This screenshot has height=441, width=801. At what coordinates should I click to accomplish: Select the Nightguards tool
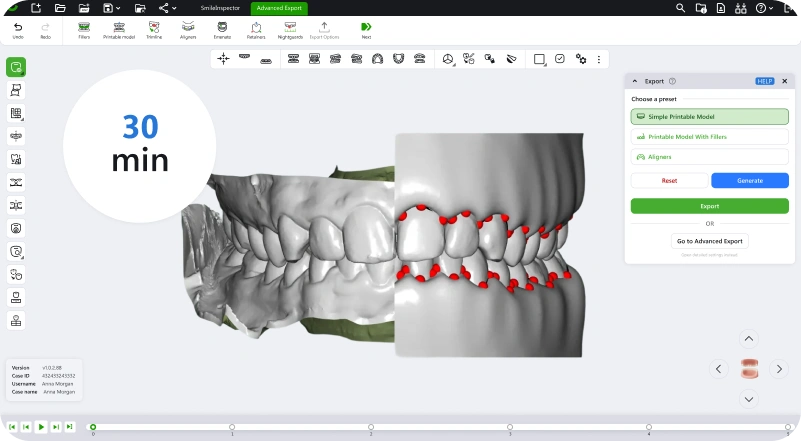pyautogui.click(x=290, y=29)
